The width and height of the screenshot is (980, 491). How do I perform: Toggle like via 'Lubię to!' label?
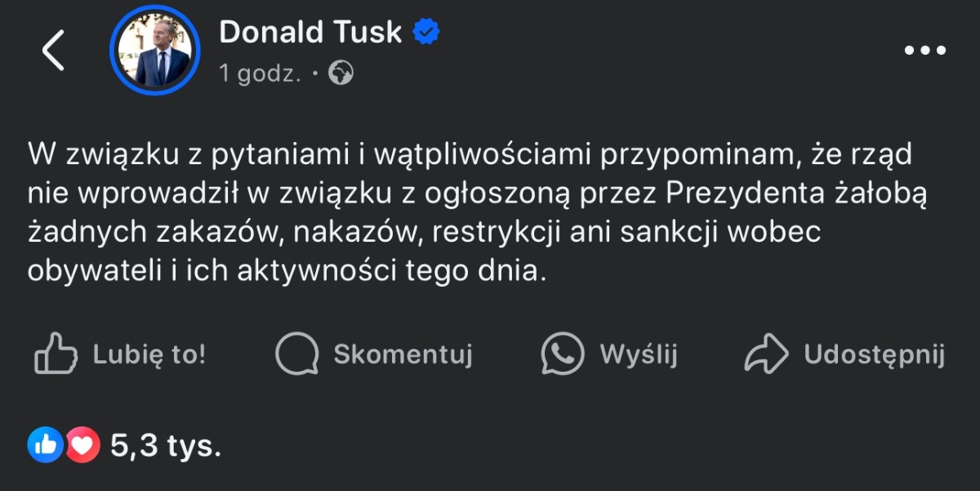tap(149, 355)
